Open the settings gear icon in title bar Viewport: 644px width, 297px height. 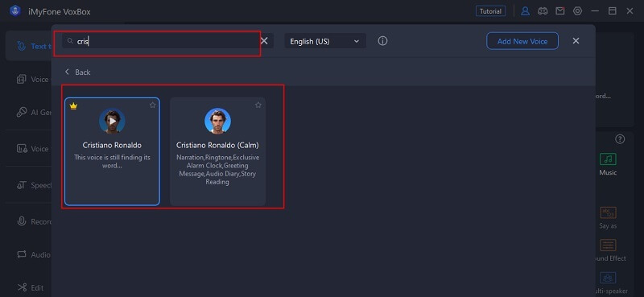point(577,11)
